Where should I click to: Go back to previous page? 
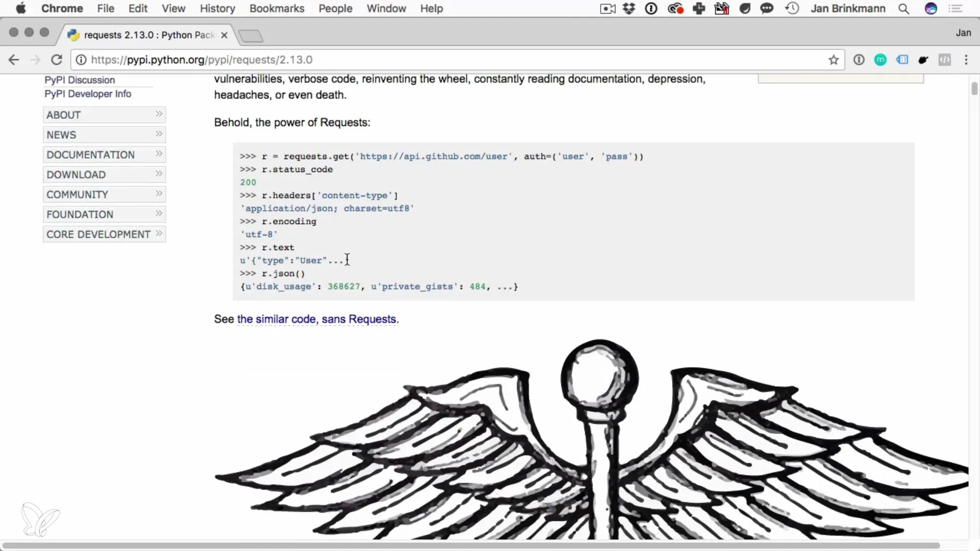(x=14, y=60)
